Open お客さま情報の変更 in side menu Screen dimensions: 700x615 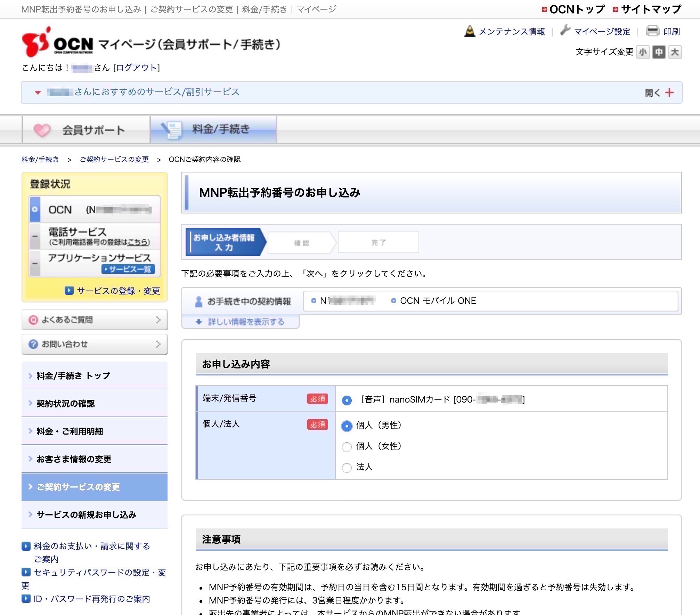point(95,459)
